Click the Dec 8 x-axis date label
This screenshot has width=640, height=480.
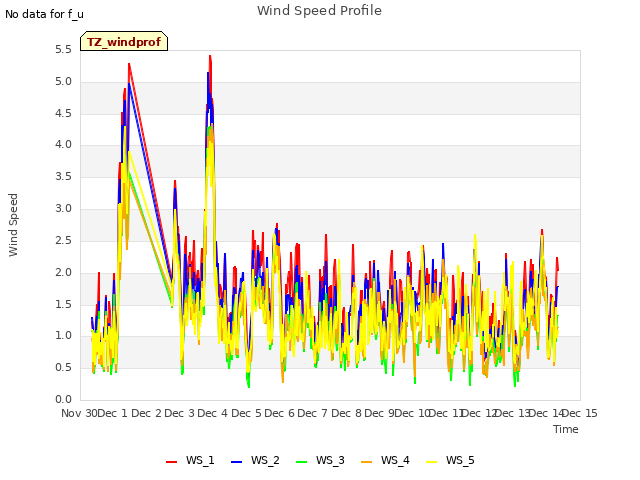[x=347, y=413]
